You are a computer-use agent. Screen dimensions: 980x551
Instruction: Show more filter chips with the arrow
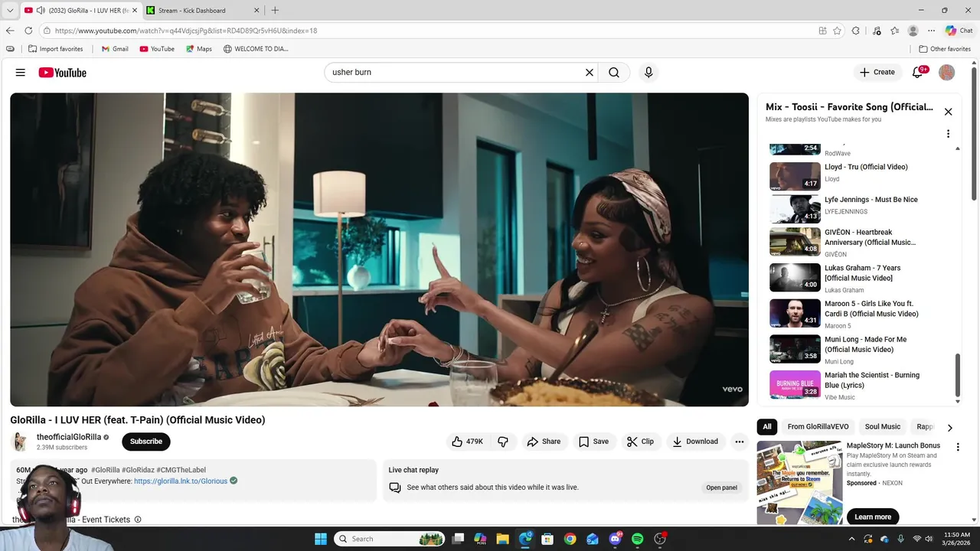pos(950,428)
